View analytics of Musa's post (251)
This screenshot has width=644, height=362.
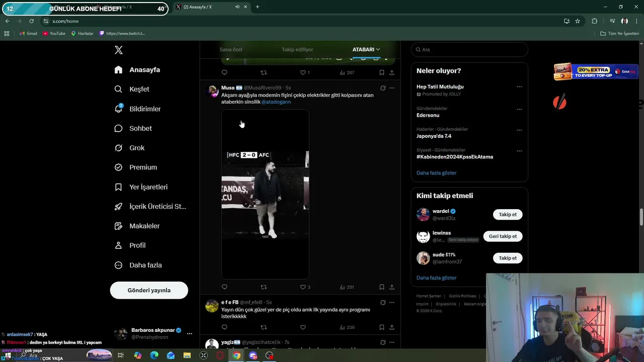347,287
